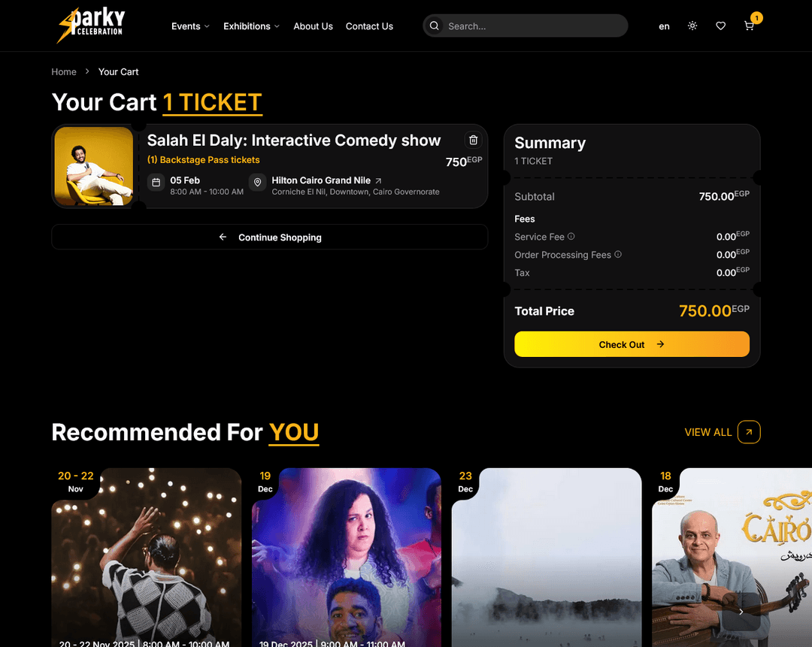The height and width of the screenshot is (647, 812).
Task: Delete Salah El Daly ticket with trash icon
Action: coord(473,140)
